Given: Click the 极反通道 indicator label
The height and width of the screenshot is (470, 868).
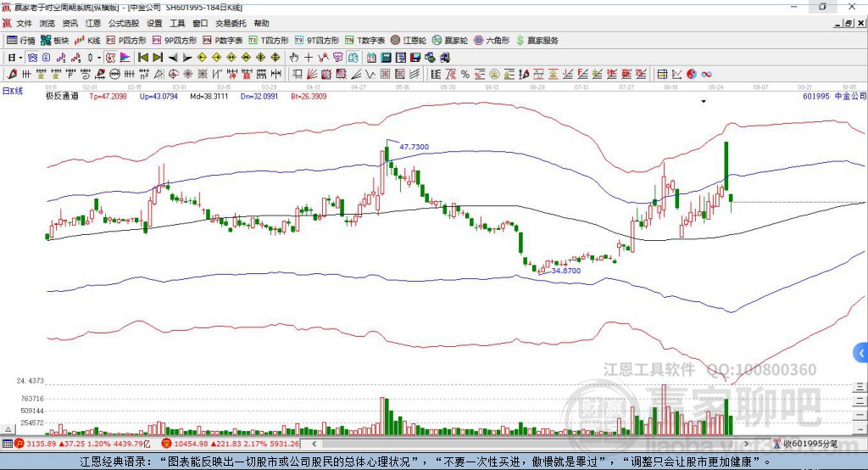Looking at the screenshot, I should (x=62, y=96).
